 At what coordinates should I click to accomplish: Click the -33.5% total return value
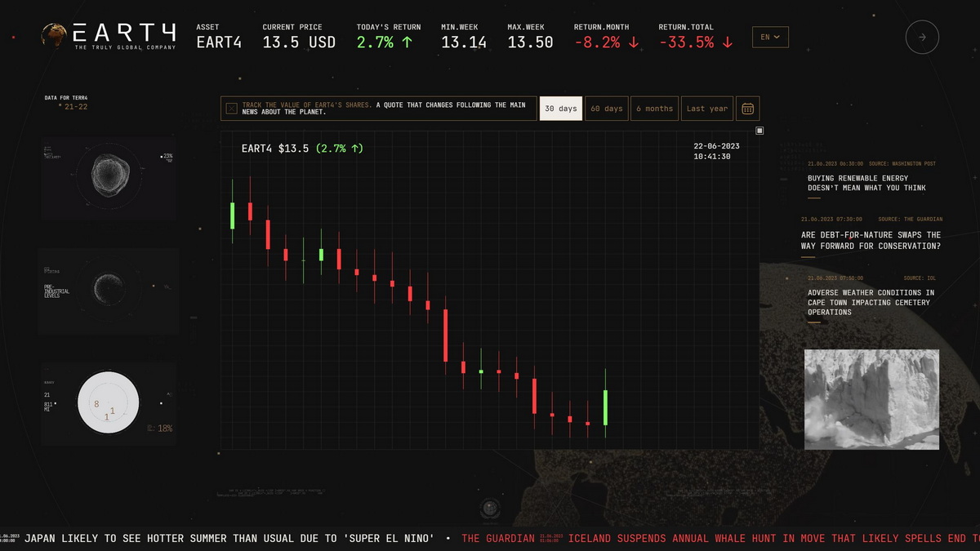tap(696, 42)
